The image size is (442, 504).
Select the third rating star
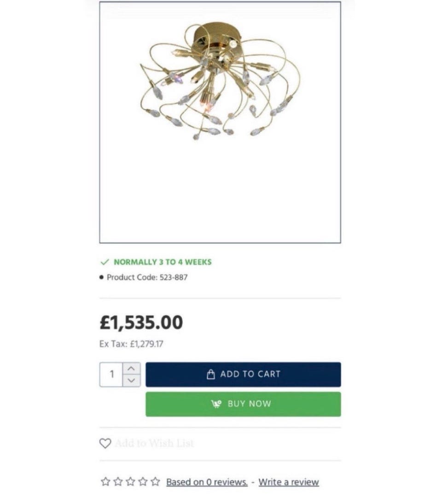tap(130, 481)
